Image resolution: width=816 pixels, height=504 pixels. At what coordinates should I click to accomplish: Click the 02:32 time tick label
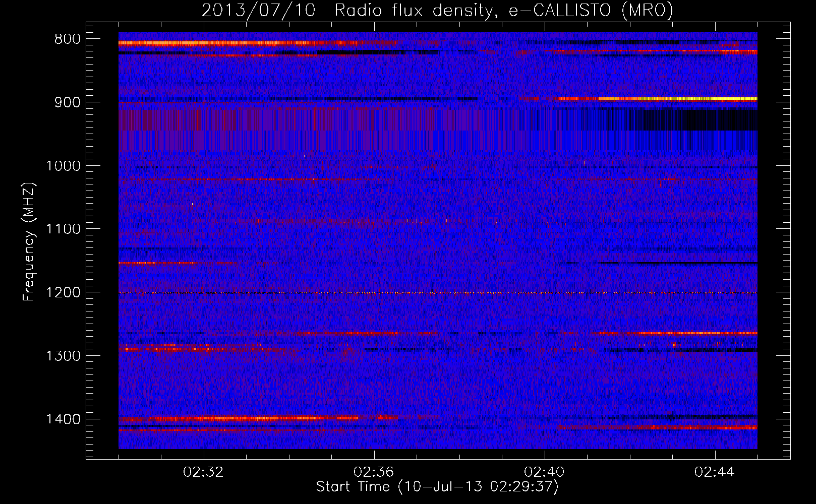coord(204,472)
